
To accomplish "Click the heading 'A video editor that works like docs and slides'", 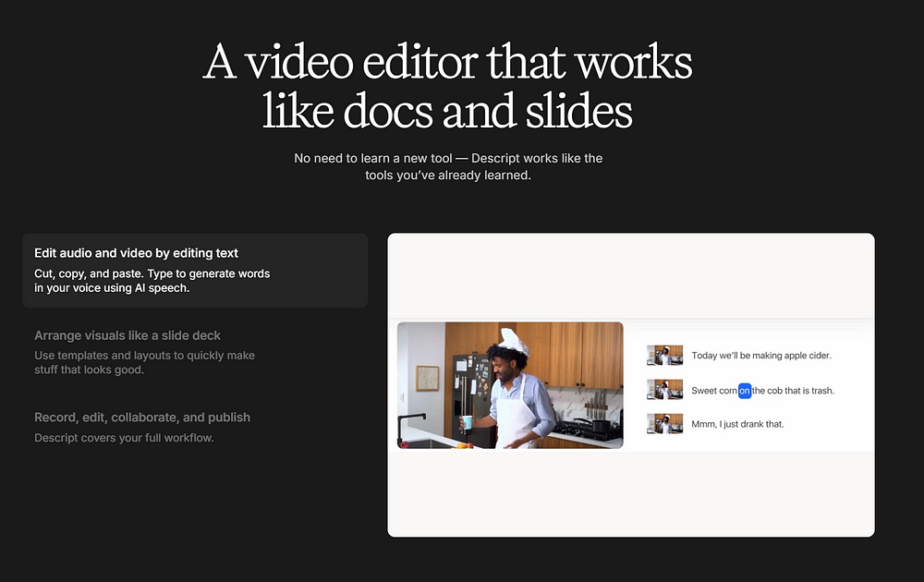I will 448,86.
